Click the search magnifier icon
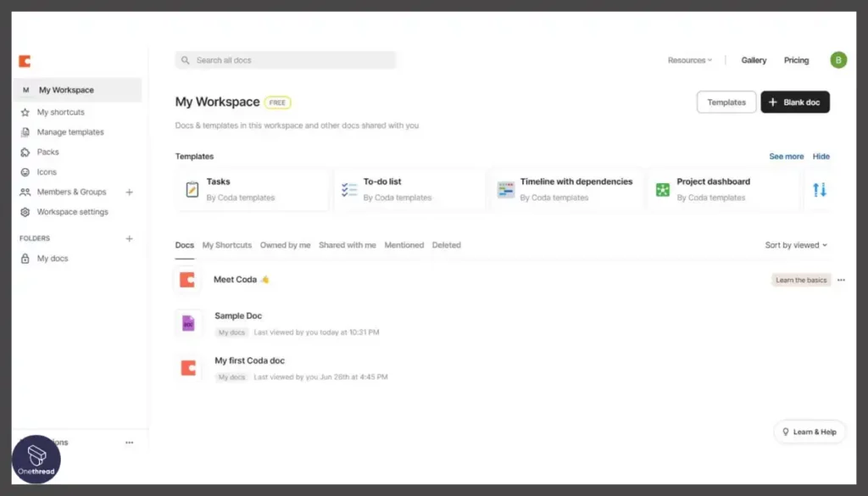This screenshot has width=868, height=496. pyautogui.click(x=186, y=60)
